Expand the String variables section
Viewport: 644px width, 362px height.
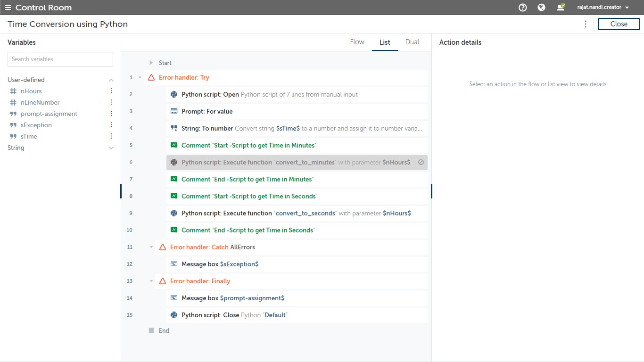pyautogui.click(x=111, y=148)
